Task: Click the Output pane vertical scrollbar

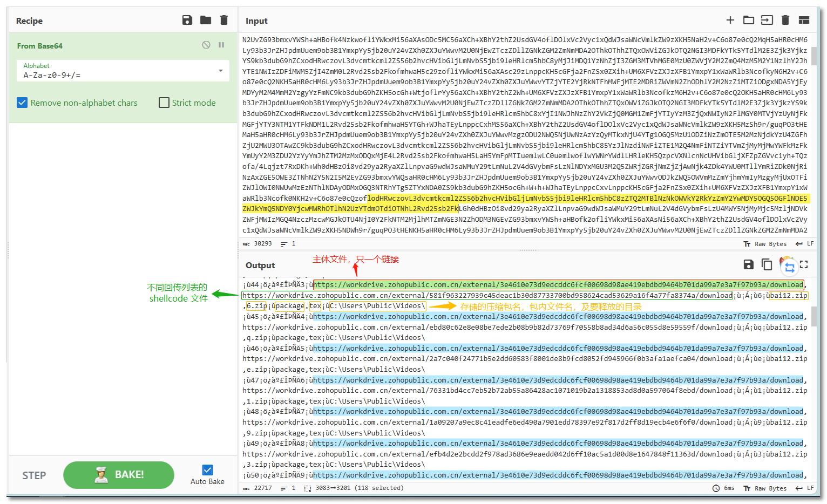Action: (x=814, y=316)
